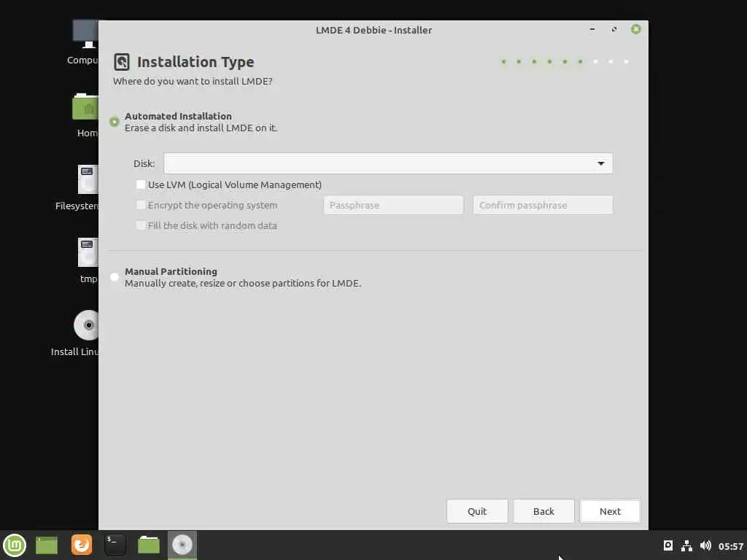Click the Confirm passphrase field
The height and width of the screenshot is (560, 747).
(543, 205)
